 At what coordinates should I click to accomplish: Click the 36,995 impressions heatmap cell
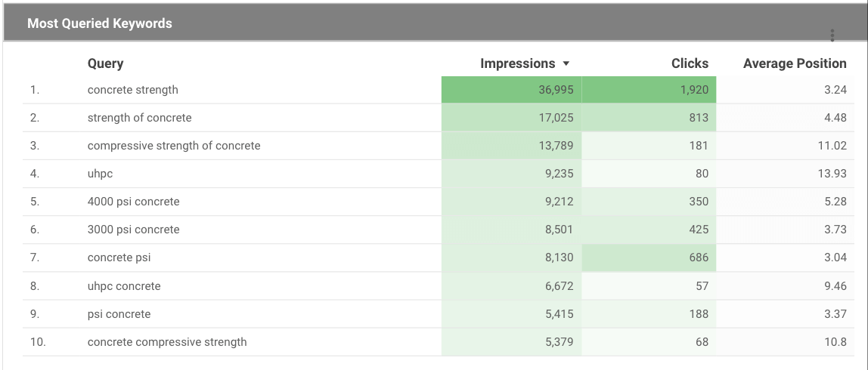[511, 90]
